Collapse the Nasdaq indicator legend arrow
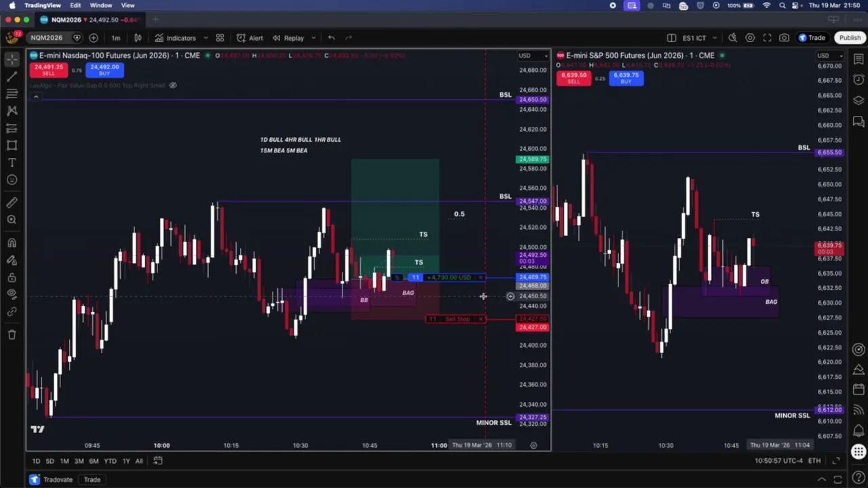The image size is (868, 488). [x=36, y=96]
